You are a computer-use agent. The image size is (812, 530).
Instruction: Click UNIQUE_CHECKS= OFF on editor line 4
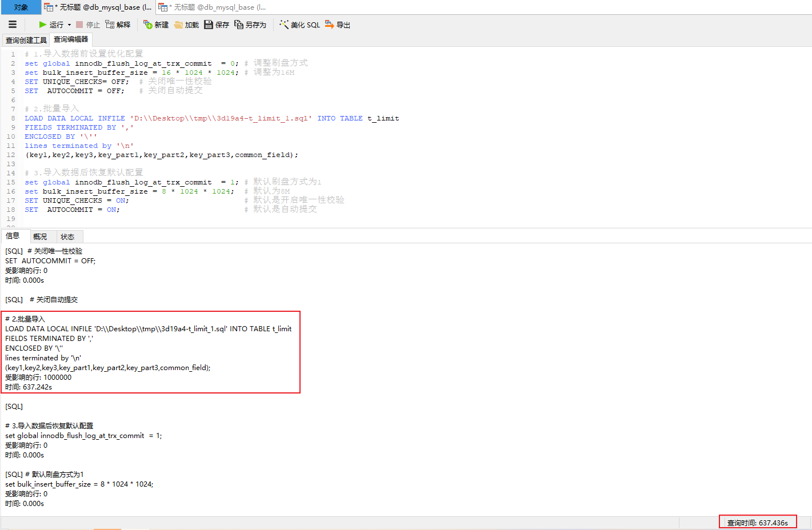[x=84, y=82]
